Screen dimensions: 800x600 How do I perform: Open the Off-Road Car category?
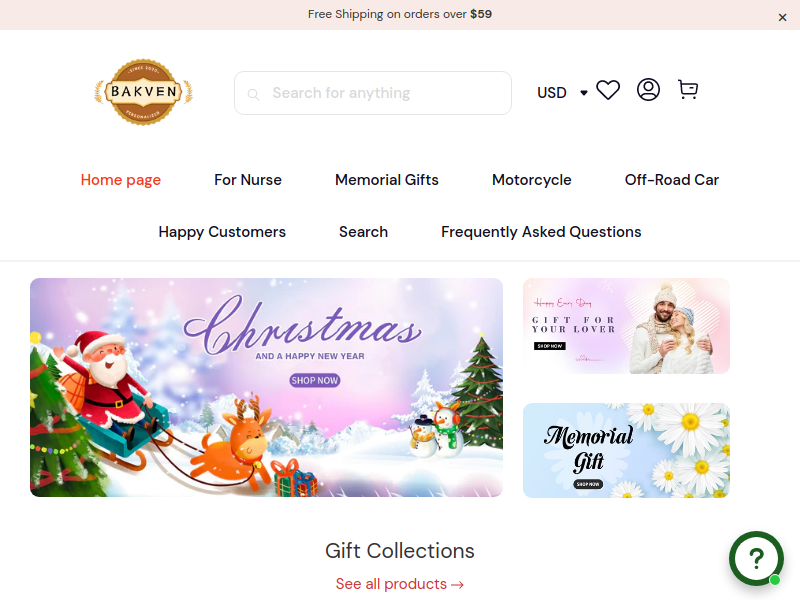[x=671, y=180]
